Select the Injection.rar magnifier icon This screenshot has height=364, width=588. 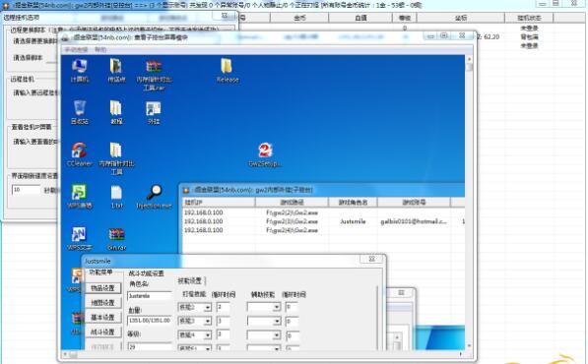pyautogui.click(x=154, y=196)
